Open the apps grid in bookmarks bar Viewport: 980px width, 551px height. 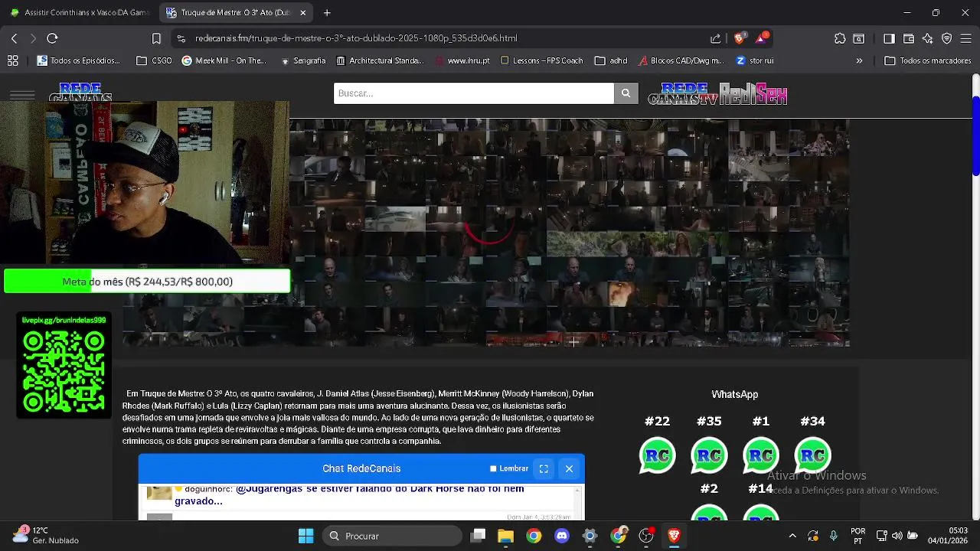[13, 60]
